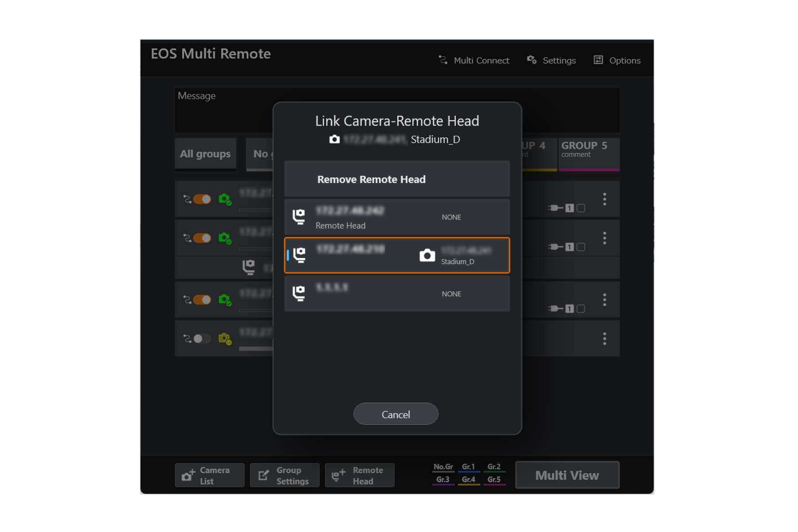Open the three-dot menu for the third camera row
798x532 pixels.
point(604,300)
